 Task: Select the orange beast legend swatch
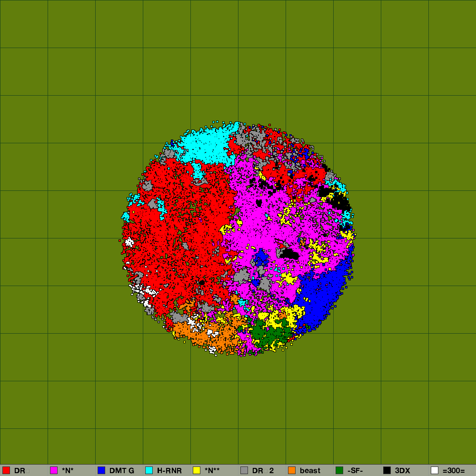[x=292, y=470]
